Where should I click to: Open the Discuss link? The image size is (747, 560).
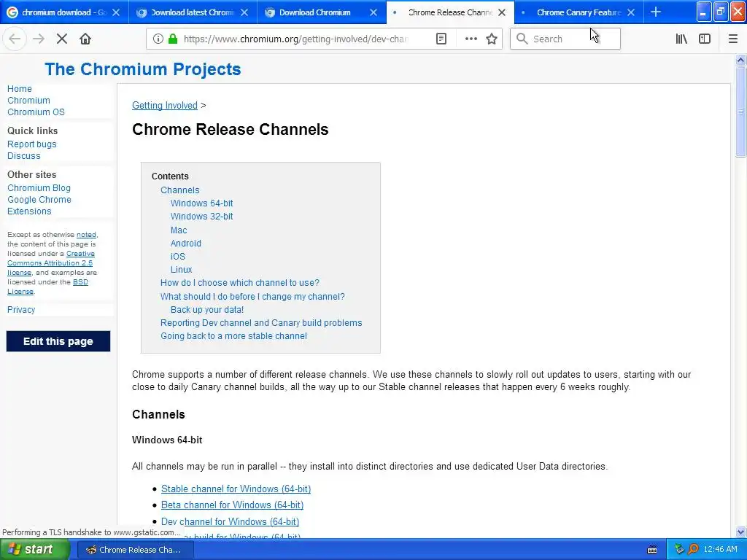tap(24, 156)
